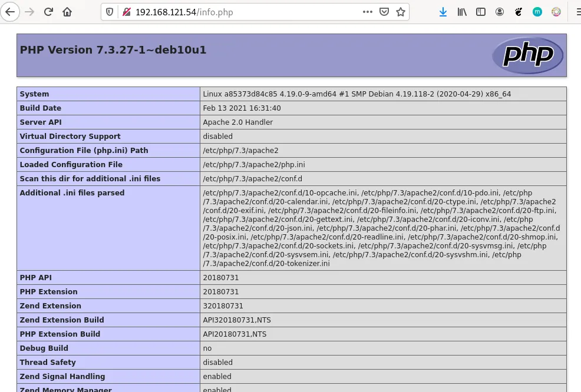Image resolution: width=581 pixels, height=392 pixels.
Task: Click the GNOME foot extension icon
Action: 519,12
